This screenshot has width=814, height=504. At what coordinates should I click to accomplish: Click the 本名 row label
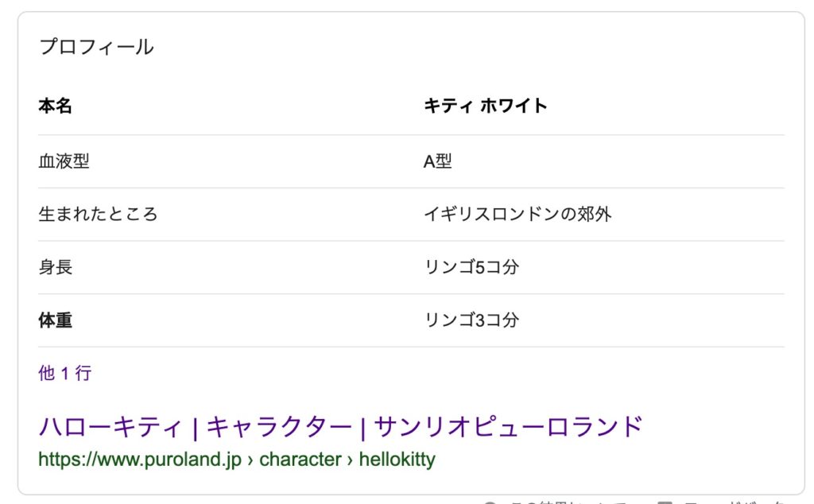55,106
